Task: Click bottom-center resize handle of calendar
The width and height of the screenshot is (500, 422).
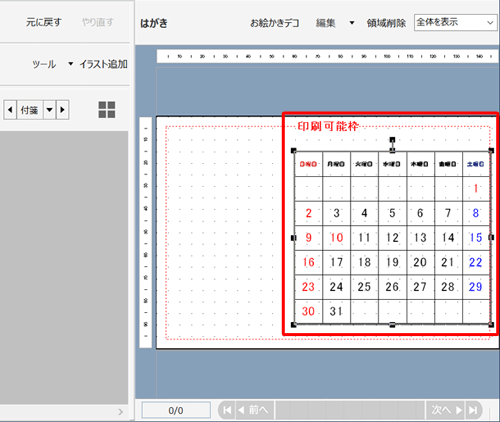Action: coord(392,325)
